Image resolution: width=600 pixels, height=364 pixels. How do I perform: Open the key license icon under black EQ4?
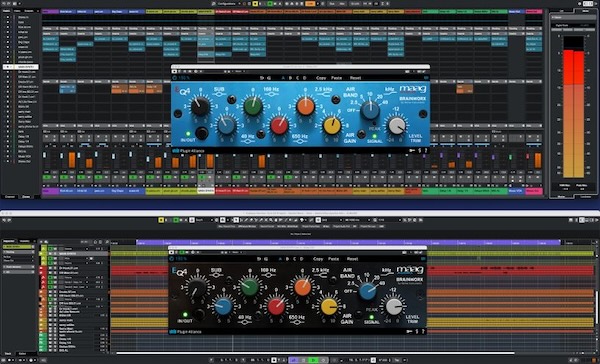click(409, 332)
